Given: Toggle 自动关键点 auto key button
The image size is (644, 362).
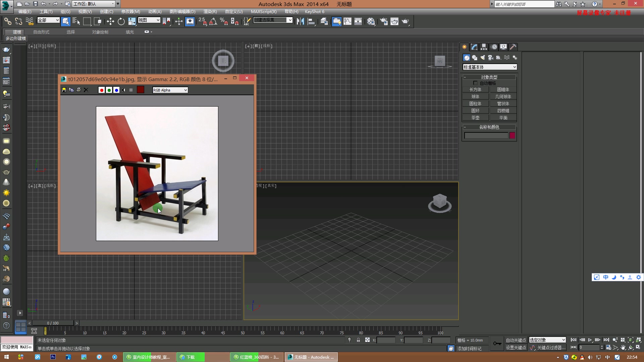Looking at the screenshot, I should (x=516, y=340).
